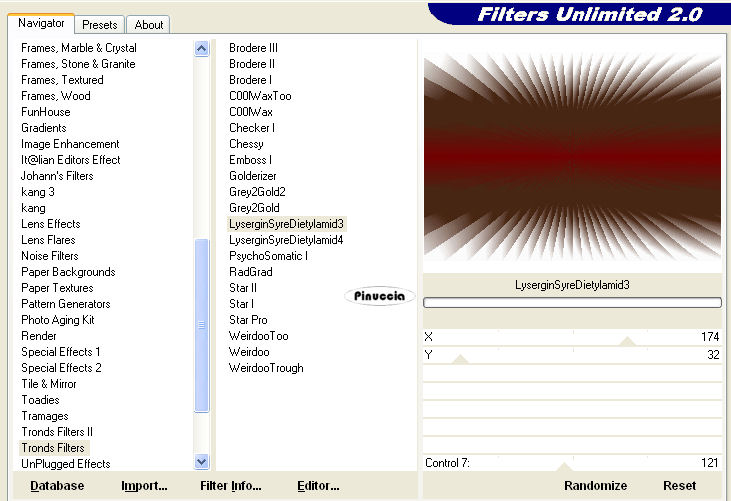Click the Import... button
Viewport: 731px width, 501px height.
coord(144,486)
